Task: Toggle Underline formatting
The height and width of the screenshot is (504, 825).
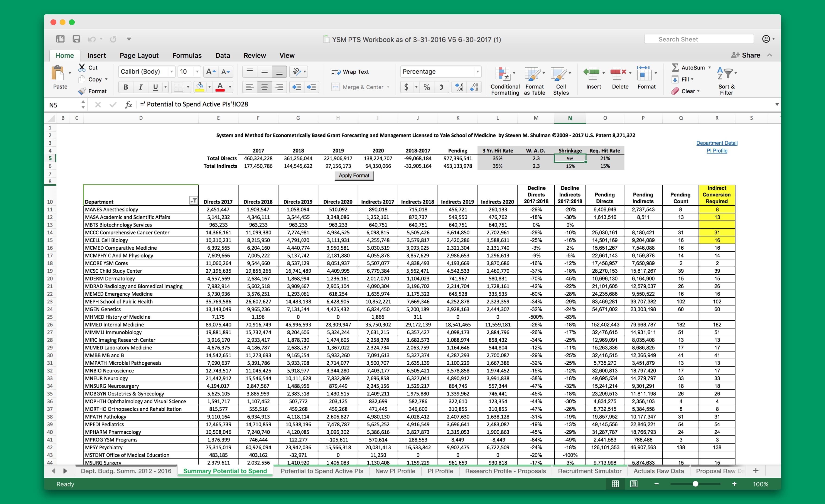Action: pos(155,87)
